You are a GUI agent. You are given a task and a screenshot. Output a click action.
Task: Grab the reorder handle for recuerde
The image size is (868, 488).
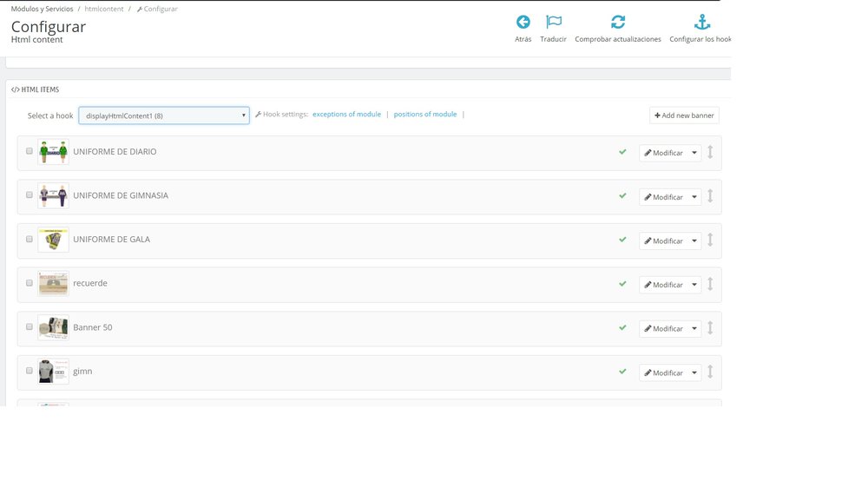click(x=710, y=284)
